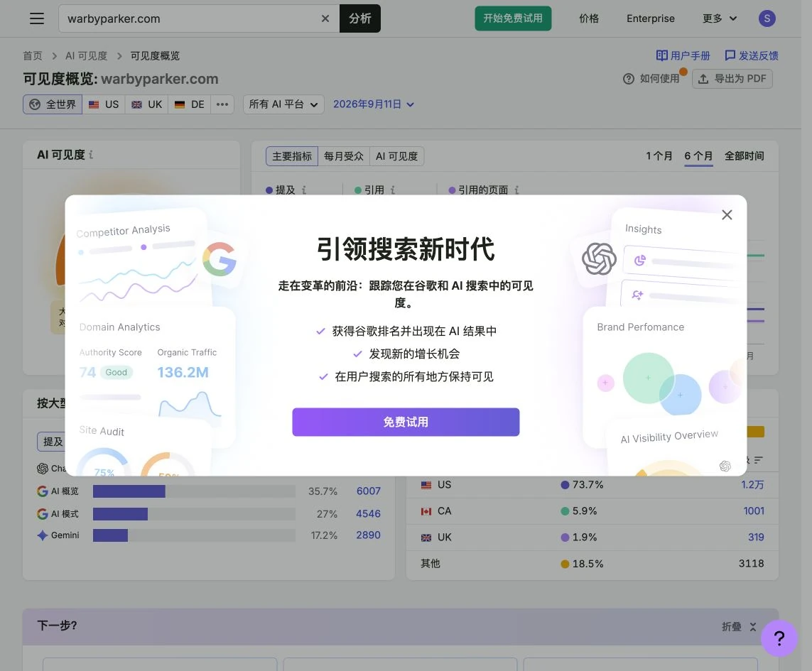The image size is (812, 671).
Task: Click the Gemini star icon
Action: (x=43, y=535)
